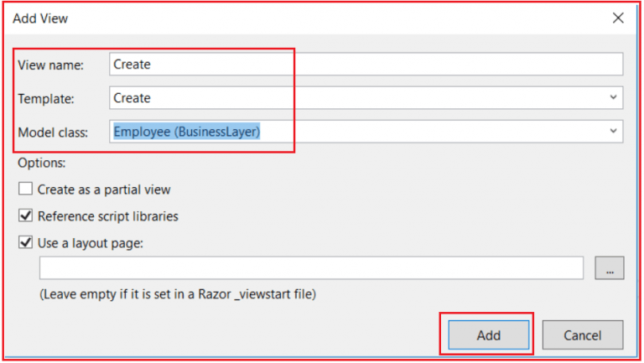Enable Create as a partial view checkbox
This screenshot has width=644, height=363.
point(25,189)
